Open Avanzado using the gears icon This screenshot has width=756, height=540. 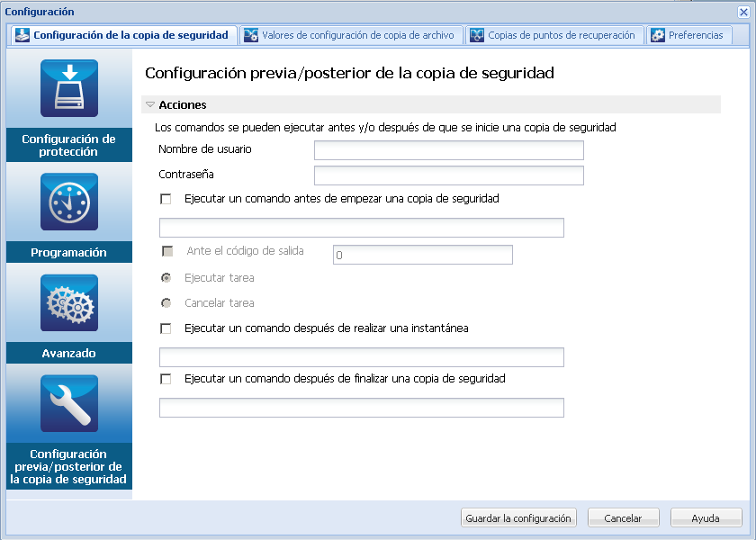point(68,303)
